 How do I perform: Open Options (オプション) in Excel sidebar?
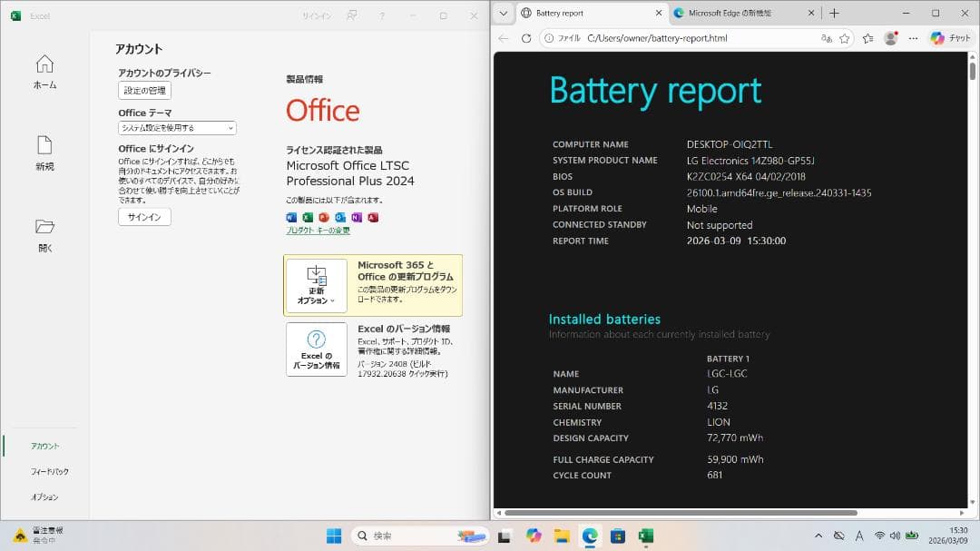click(x=45, y=497)
